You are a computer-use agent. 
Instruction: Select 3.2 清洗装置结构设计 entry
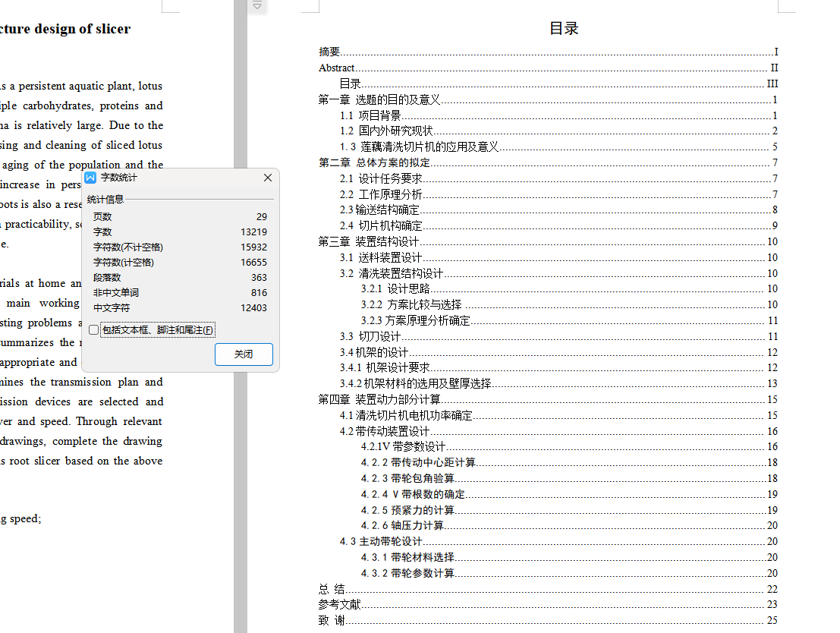coord(558,273)
